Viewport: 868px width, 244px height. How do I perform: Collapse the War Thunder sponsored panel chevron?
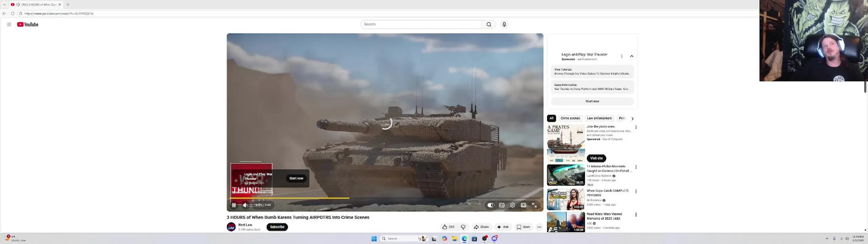(632, 56)
